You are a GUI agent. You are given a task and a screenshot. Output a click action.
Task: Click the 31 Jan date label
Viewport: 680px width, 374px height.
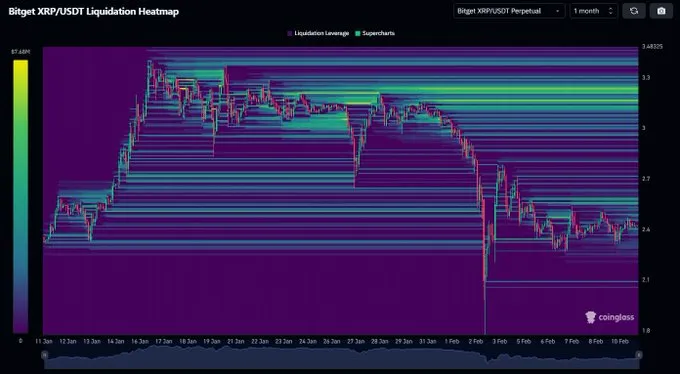click(x=428, y=341)
